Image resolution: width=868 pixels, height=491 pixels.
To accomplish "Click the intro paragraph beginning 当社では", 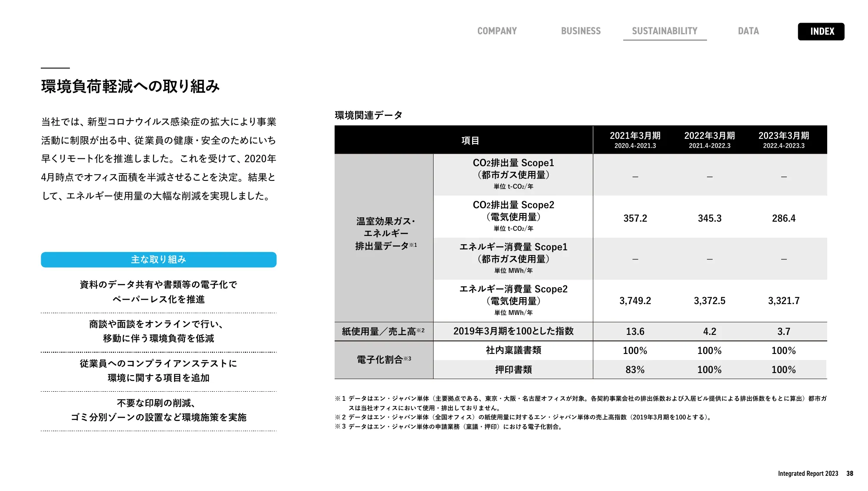I will (158, 159).
